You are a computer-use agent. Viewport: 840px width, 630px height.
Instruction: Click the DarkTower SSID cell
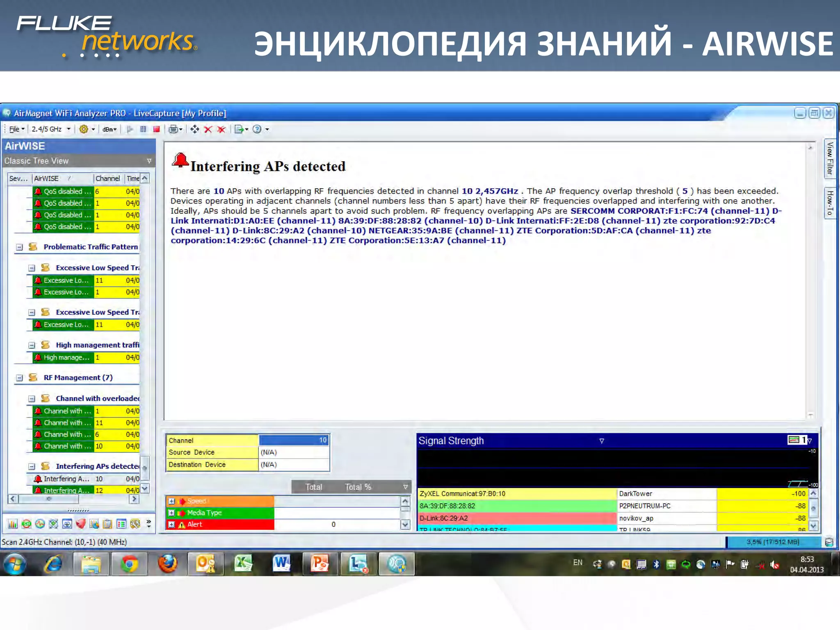667,494
